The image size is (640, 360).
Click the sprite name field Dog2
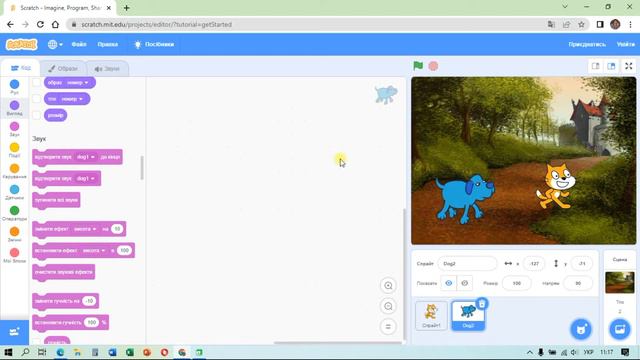point(467,264)
